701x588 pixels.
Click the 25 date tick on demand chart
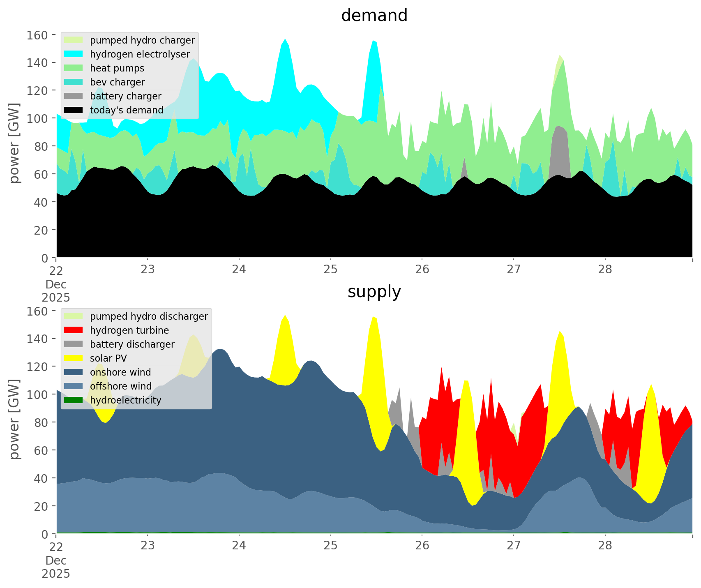[x=330, y=270]
